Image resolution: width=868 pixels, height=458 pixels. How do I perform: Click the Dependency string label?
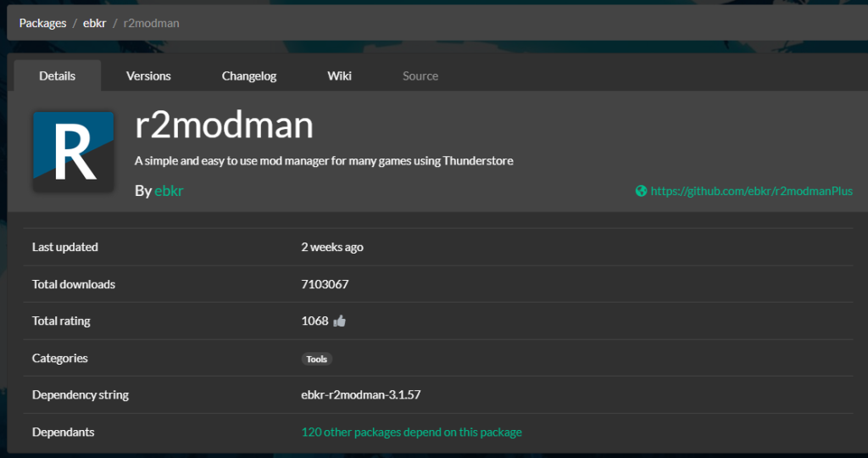click(81, 395)
